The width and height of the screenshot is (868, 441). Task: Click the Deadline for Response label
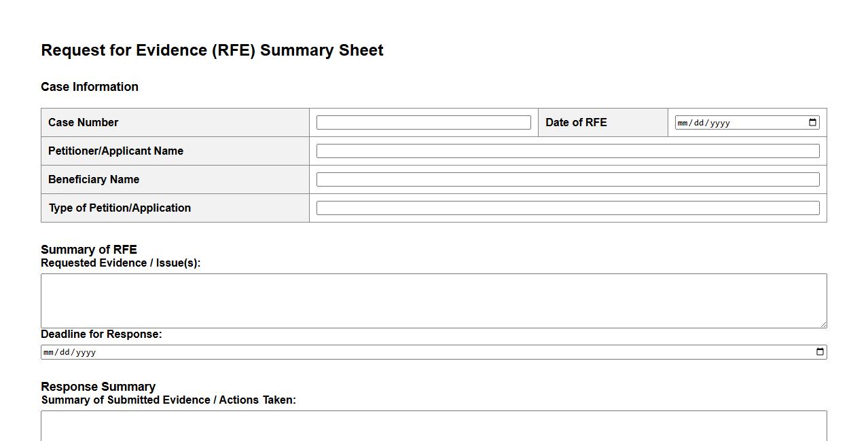(101, 334)
